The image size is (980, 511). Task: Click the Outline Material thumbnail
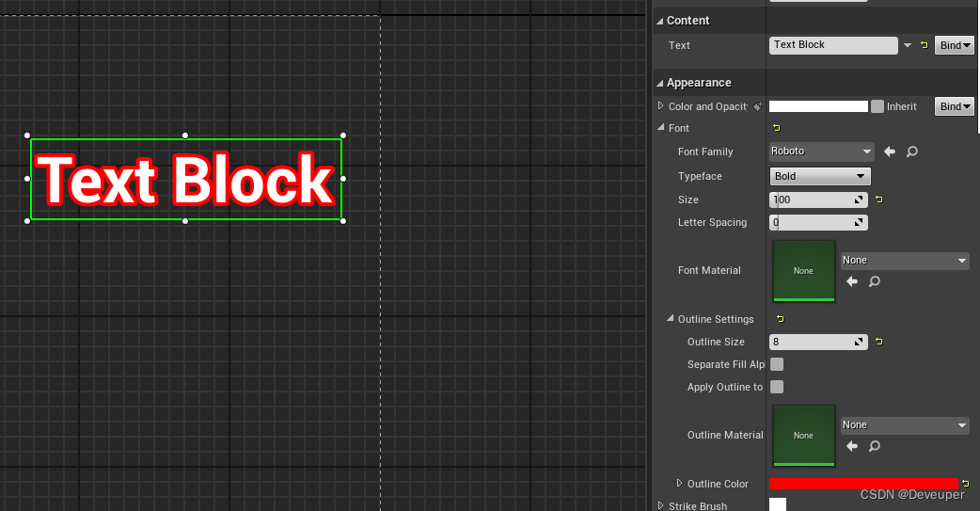pos(804,436)
